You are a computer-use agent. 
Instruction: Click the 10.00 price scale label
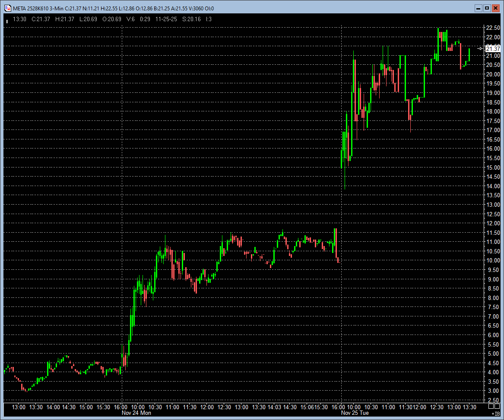coord(493,260)
